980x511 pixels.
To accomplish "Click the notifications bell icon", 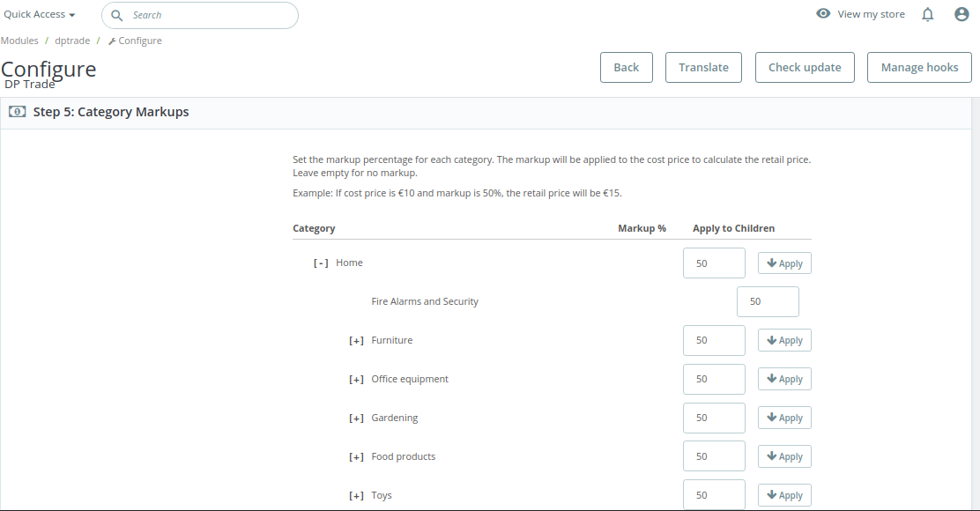I will [x=927, y=14].
